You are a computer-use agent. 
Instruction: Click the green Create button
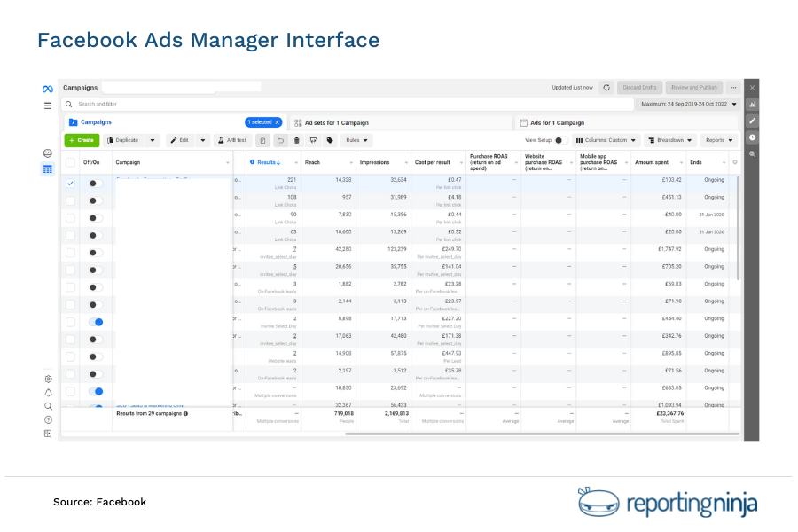tap(82, 140)
